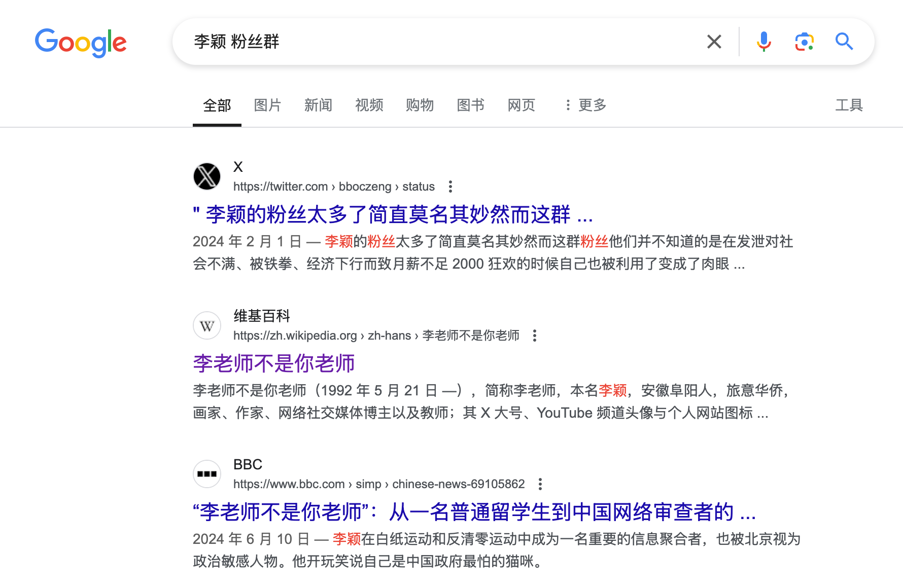The height and width of the screenshot is (588, 903).
Task: Open the 视频 tab
Action: pos(369,105)
